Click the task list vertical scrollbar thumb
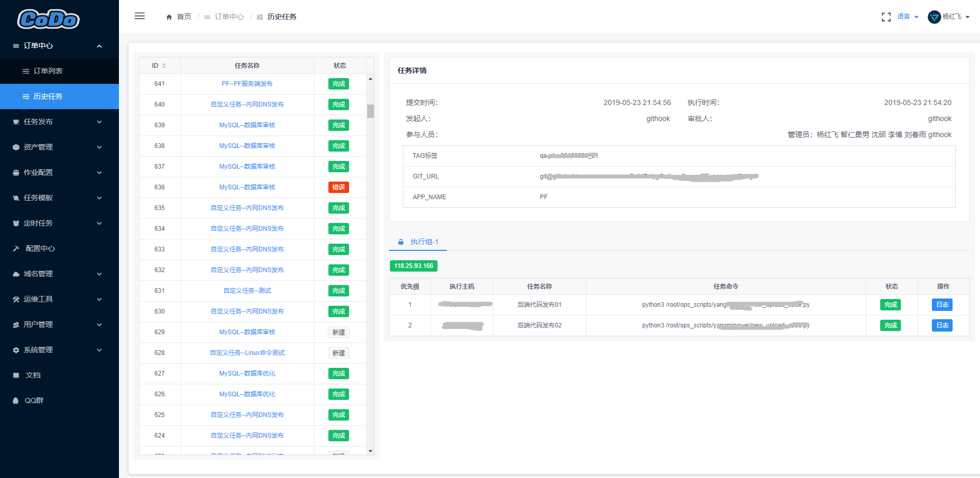 pos(370,111)
